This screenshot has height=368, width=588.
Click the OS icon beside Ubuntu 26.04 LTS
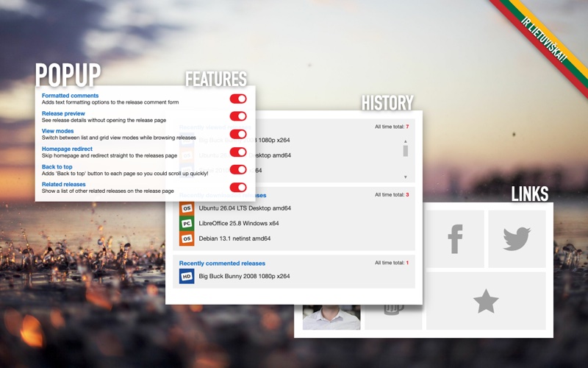click(x=187, y=208)
